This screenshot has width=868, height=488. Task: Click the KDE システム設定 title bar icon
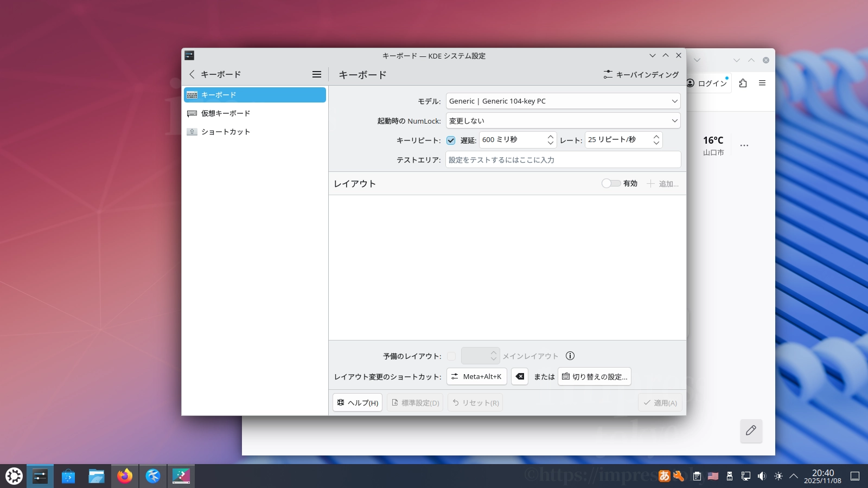pyautogui.click(x=189, y=55)
